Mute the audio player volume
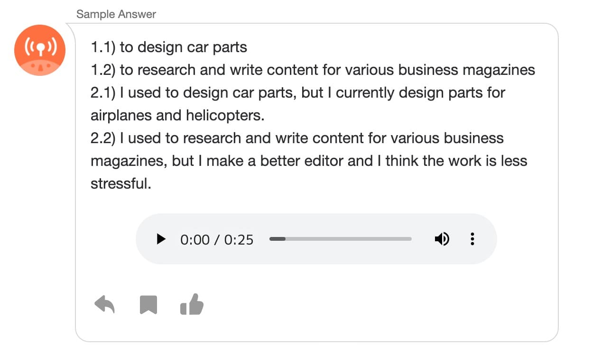592x364 pixels. [x=442, y=239]
